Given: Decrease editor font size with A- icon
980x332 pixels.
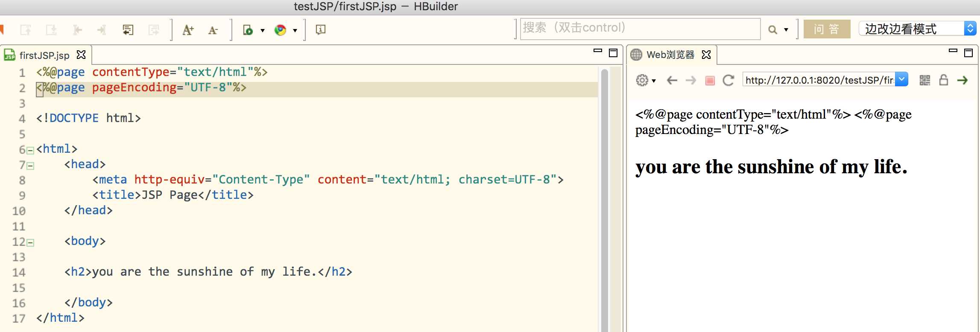Looking at the screenshot, I should 213,30.
